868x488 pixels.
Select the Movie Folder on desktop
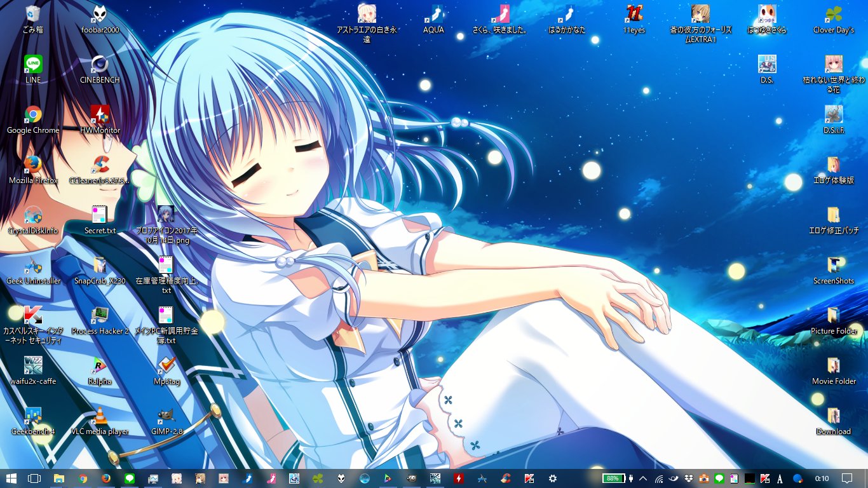(834, 370)
